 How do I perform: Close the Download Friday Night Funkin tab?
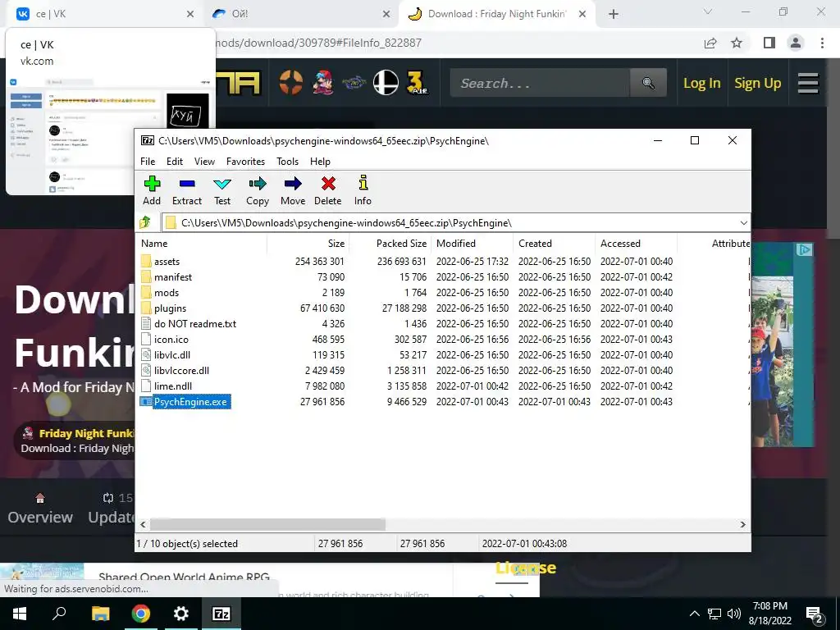[x=582, y=15]
